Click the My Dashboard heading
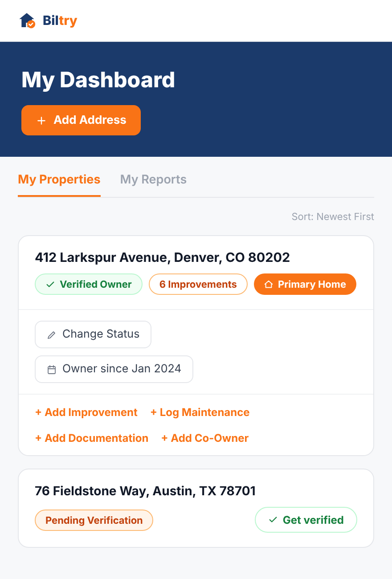This screenshot has width=392, height=579. pos(98,80)
